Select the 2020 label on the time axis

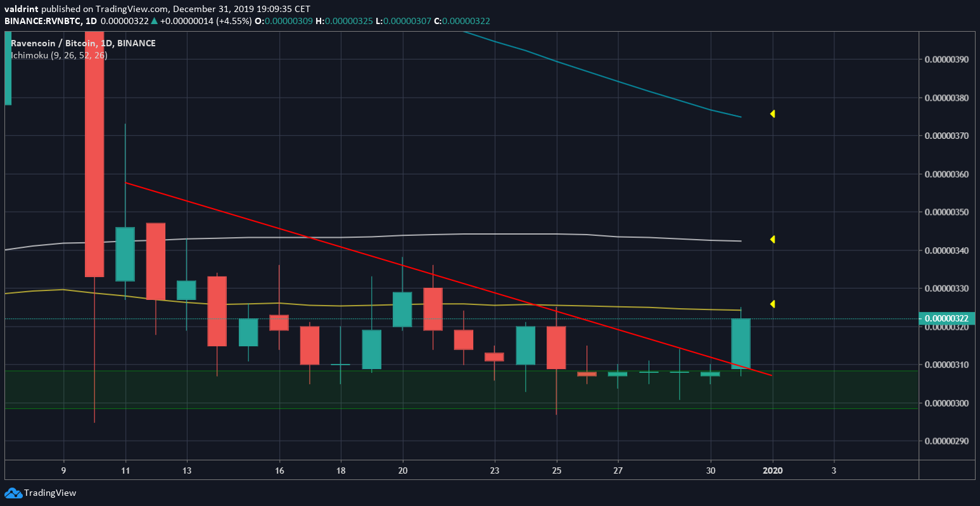773,470
